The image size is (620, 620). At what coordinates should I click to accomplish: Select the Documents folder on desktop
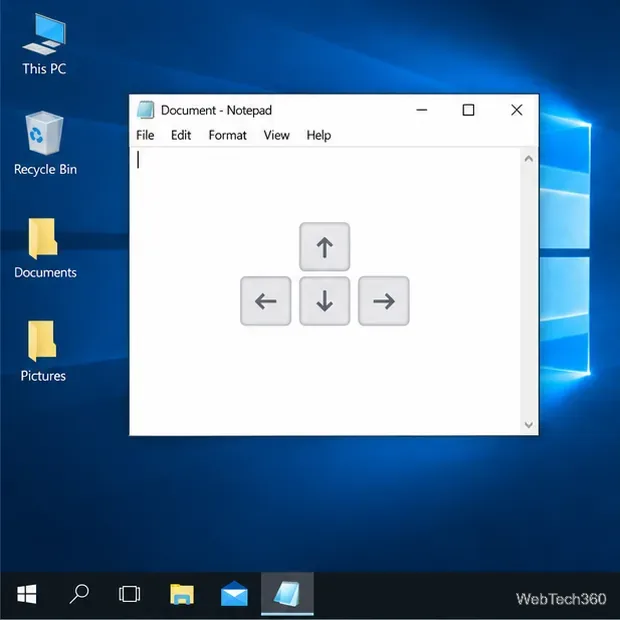tap(45, 249)
